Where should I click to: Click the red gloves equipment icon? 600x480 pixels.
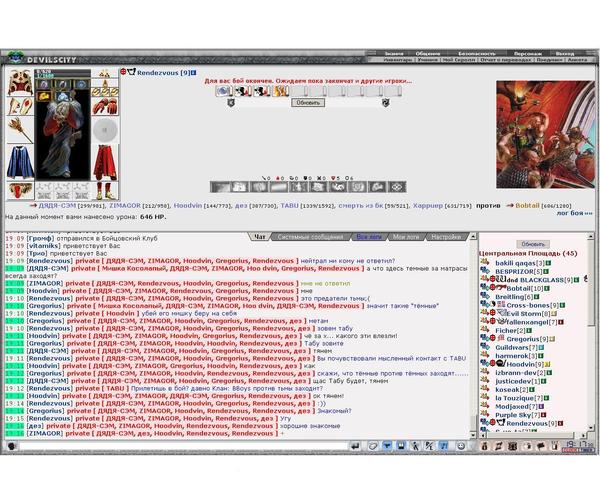pos(105,106)
